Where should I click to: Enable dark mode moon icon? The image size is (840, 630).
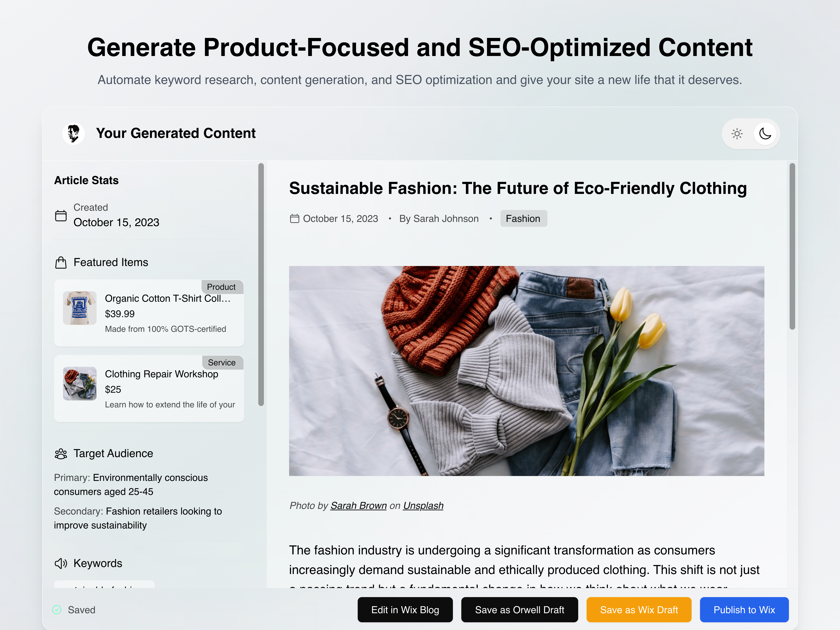[x=765, y=134]
